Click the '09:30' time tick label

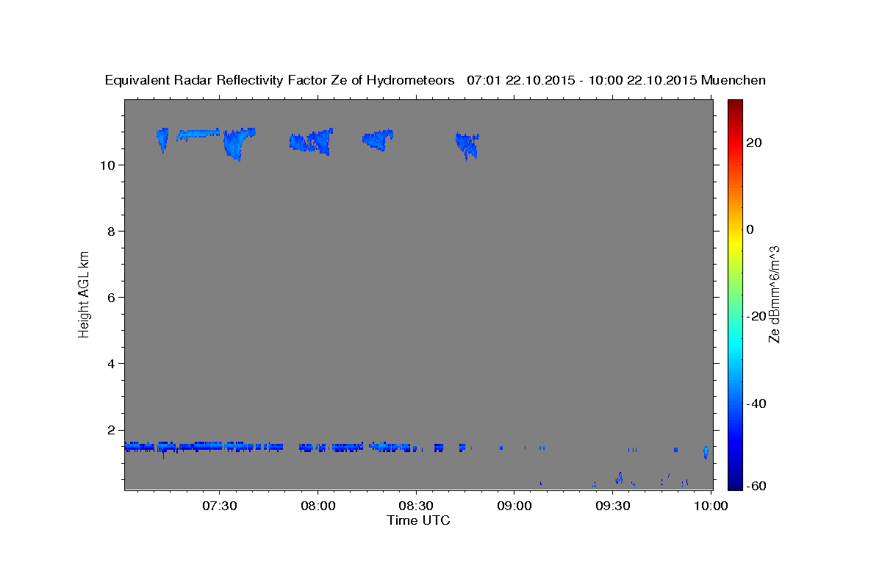pos(613,506)
